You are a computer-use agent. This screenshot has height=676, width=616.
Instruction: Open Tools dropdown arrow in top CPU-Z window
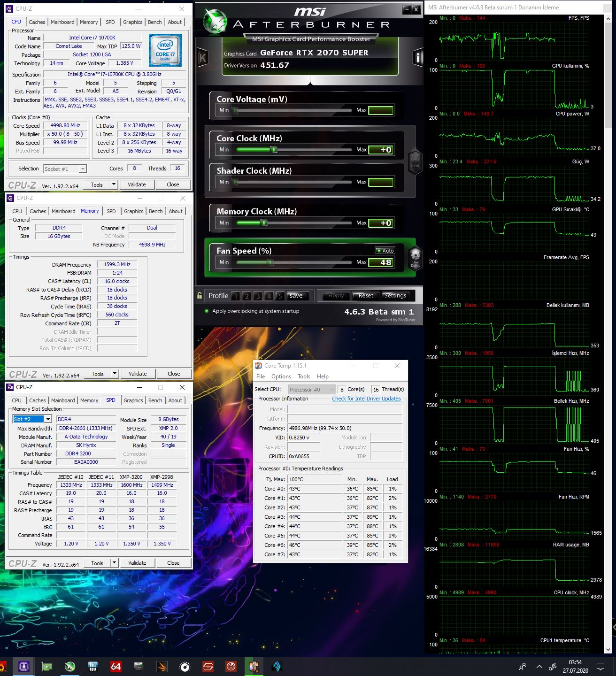[x=114, y=184]
